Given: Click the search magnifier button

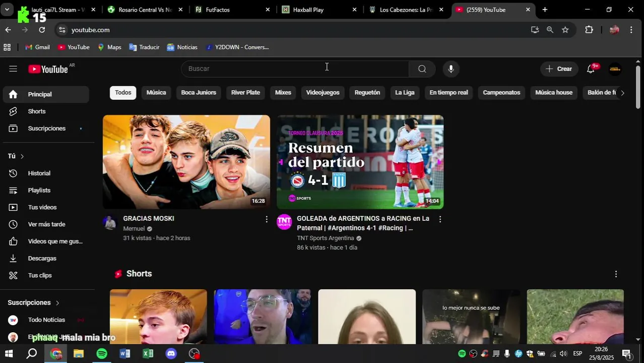Looking at the screenshot, I should click(422, 69).
